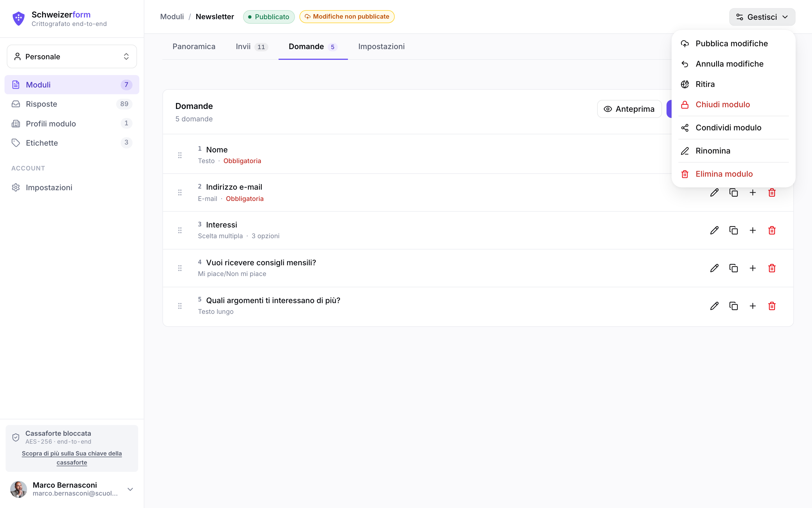Open the Invii tab

point(252,47)
